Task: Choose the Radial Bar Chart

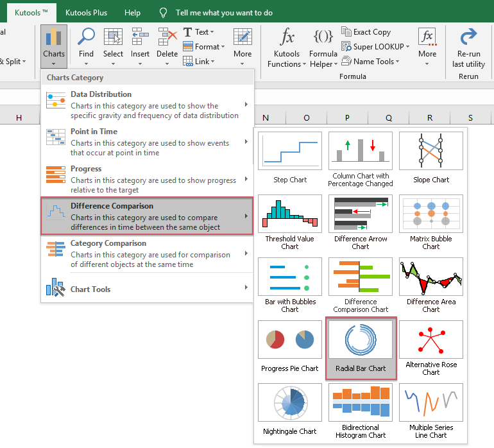Action: (x=361, y=348)
